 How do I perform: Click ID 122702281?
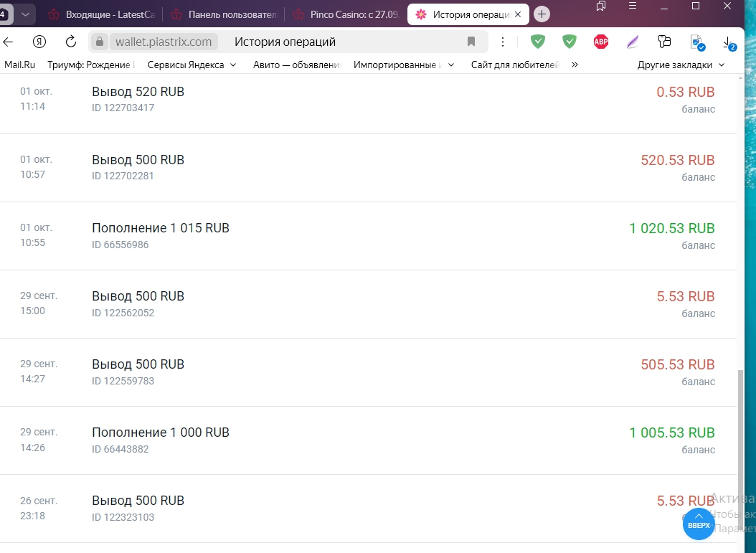[123, 176]
